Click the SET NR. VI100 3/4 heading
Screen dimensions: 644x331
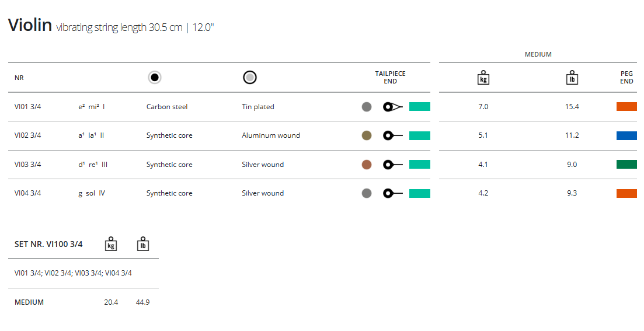(x=48, y=244)
